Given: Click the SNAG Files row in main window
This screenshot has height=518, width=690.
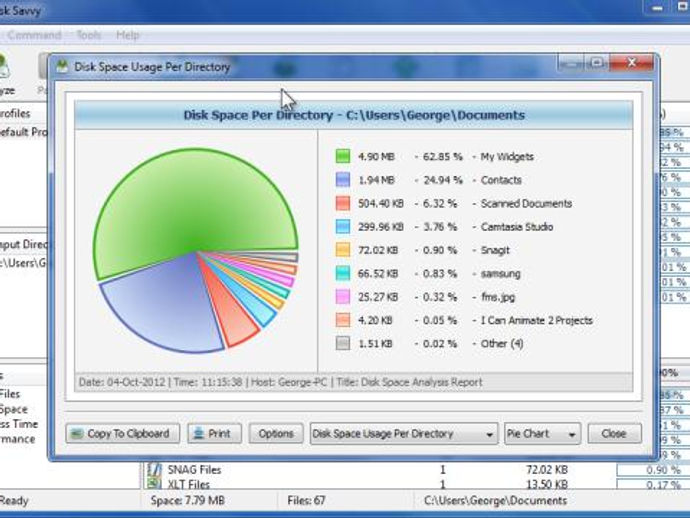Looking at the screenshot, I should tap(416, 470).
